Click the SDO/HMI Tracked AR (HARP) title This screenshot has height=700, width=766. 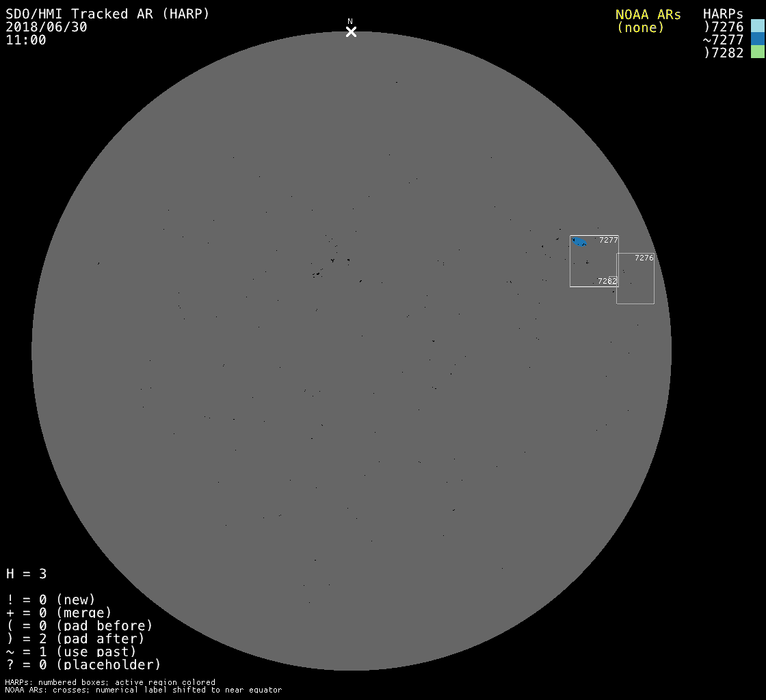pos(107,14)
